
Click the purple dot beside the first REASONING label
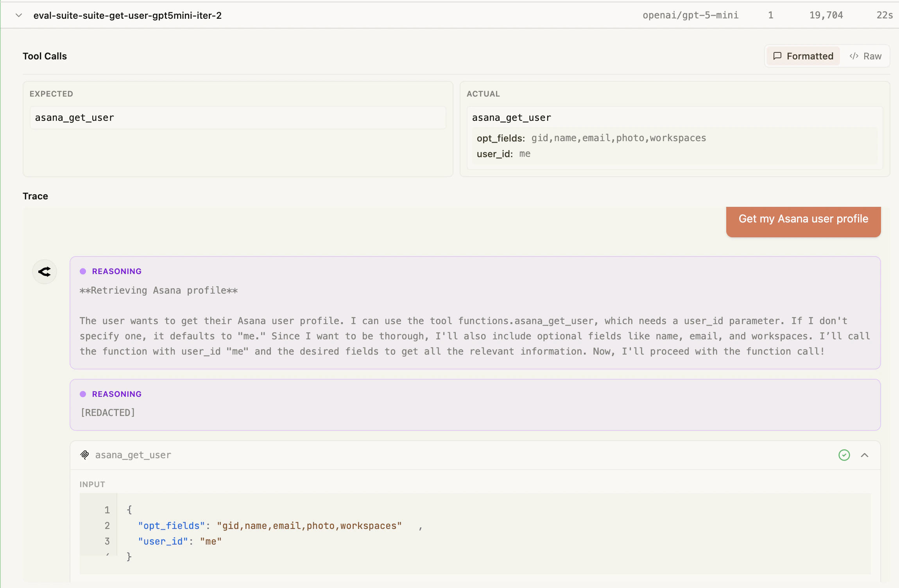point(83,271)
